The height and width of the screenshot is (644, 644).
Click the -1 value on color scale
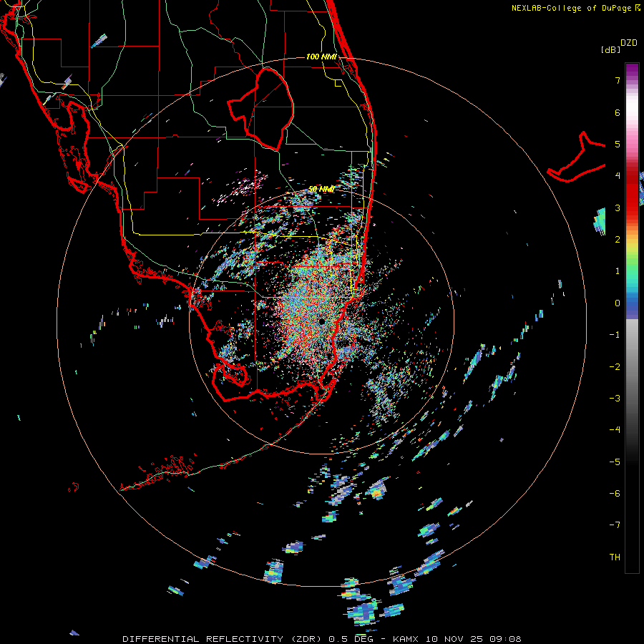point(615,335)
